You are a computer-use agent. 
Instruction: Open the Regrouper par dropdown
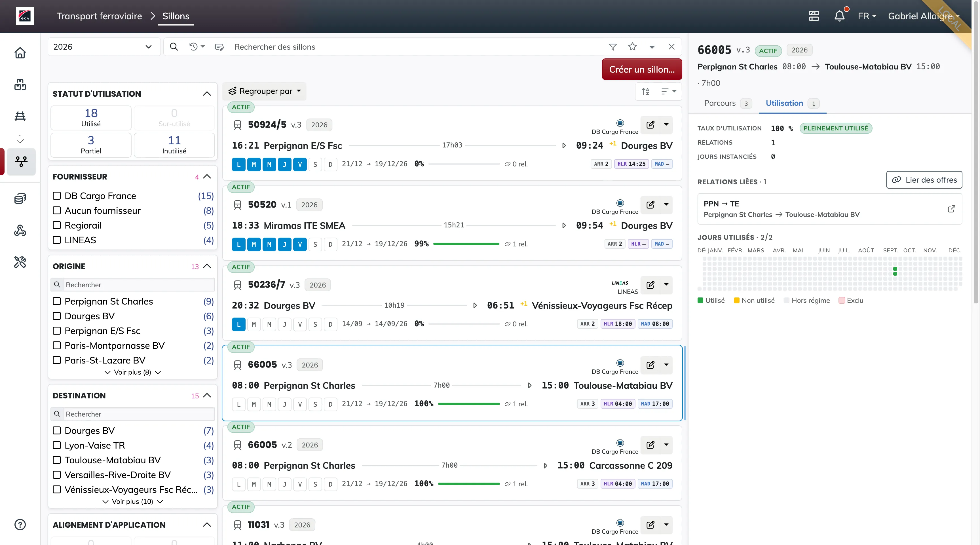[x=264, y=91]
